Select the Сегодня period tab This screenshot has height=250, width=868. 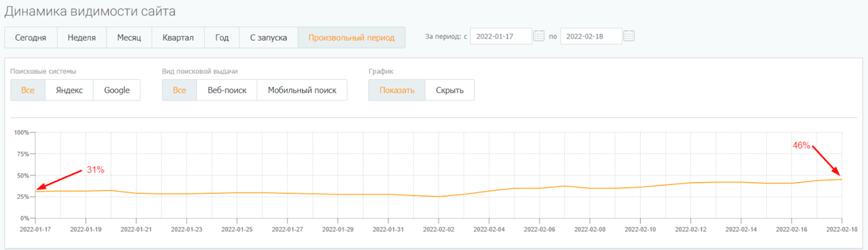(x=30, y=37)
